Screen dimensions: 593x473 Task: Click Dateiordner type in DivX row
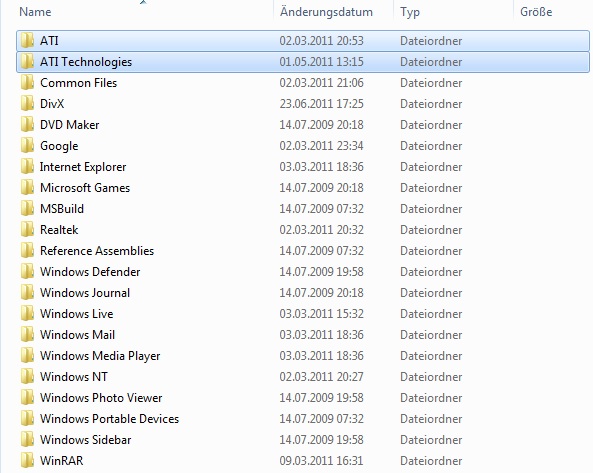pyautogui.click(x=431, y=104)
